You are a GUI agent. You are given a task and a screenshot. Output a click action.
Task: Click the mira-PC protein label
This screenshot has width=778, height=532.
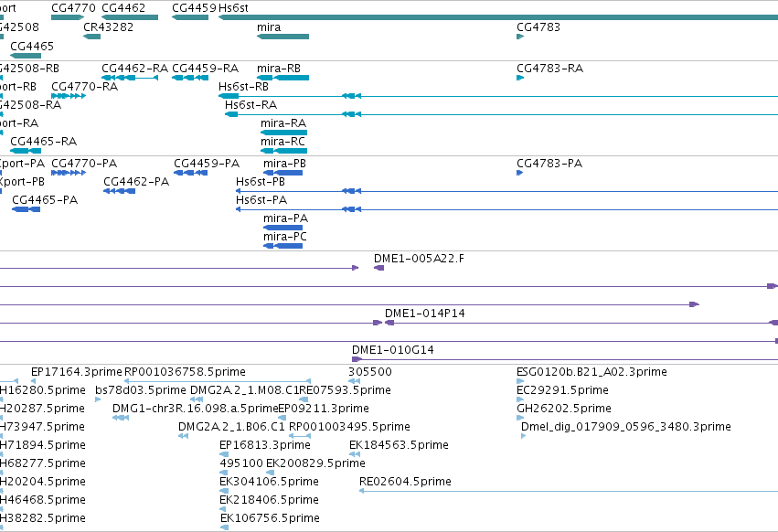285,238
